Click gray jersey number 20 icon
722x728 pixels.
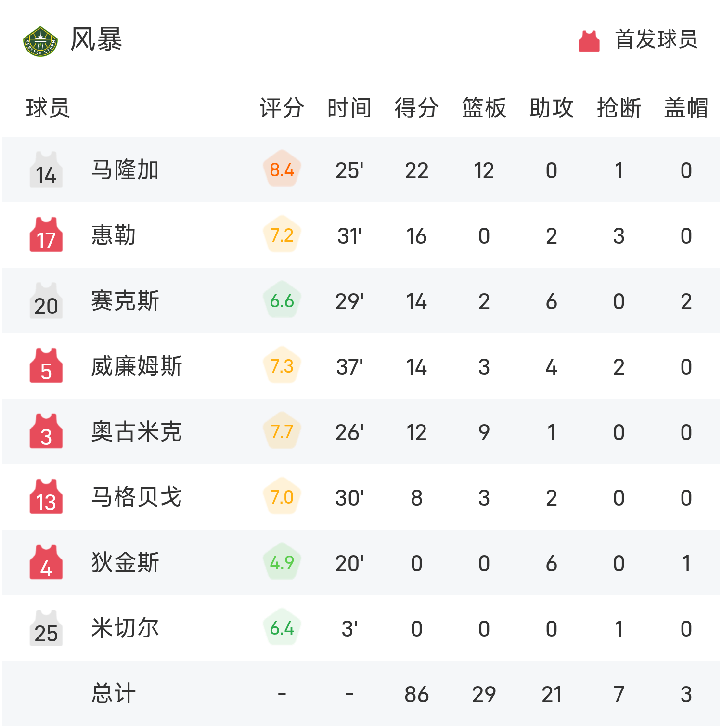pyautogui.click(x=46, y=300)
